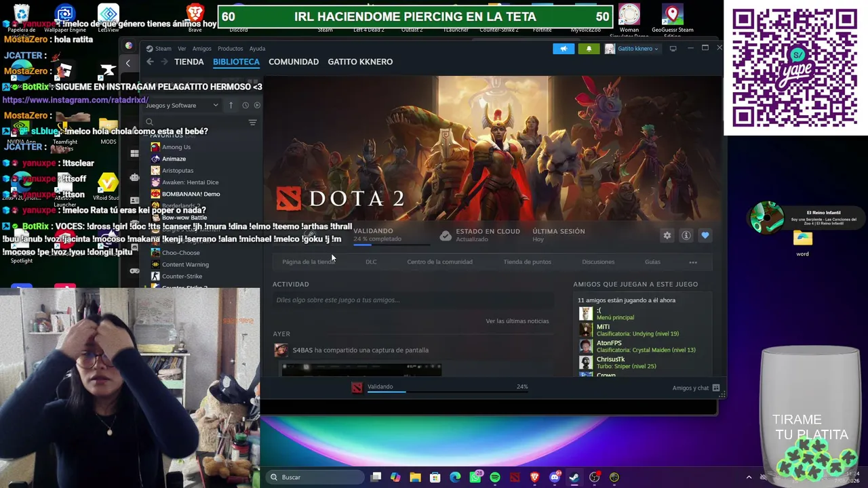Viewport: 868px width, 488px height.
Task: Open the TIENDA tab
Action: [x=189, y=62]
